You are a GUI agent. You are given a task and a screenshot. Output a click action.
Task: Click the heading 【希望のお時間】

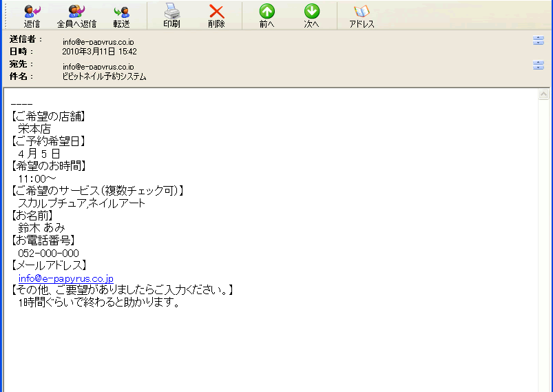(48, 166)
